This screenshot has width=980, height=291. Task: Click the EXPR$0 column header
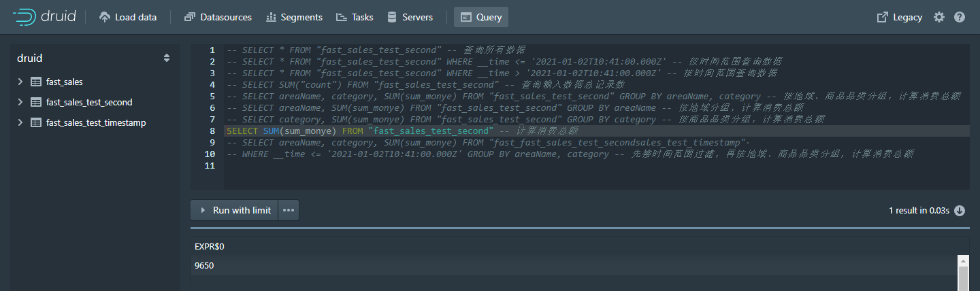pyautogui.click(x=209, y=246)
